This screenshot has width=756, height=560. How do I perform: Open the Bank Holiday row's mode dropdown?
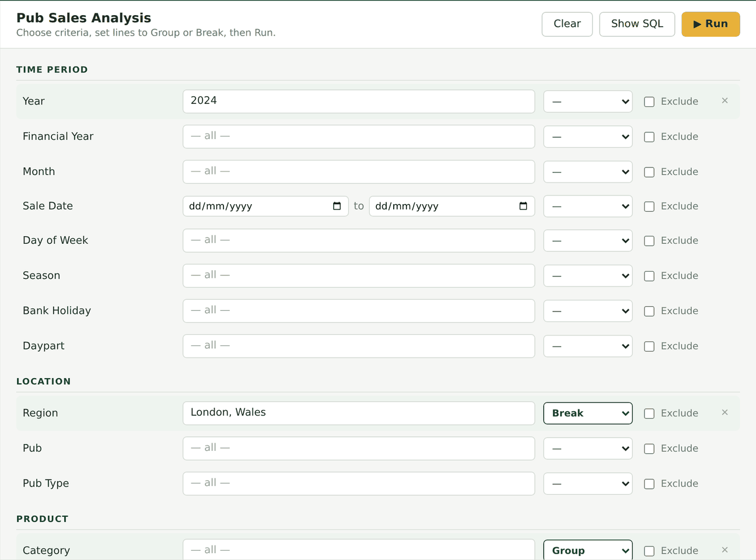tap(588, 311)
